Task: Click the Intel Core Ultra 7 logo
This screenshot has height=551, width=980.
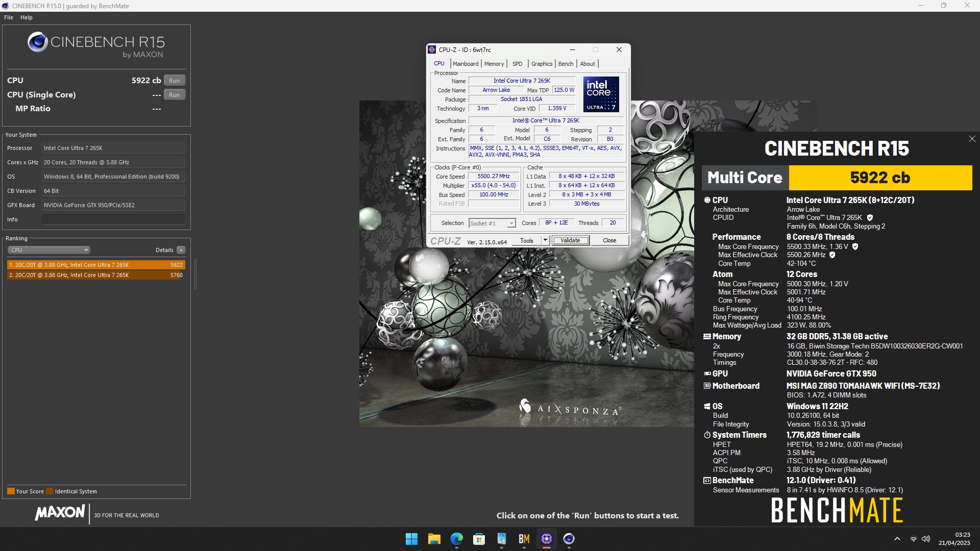Action: tap(601, 94)
